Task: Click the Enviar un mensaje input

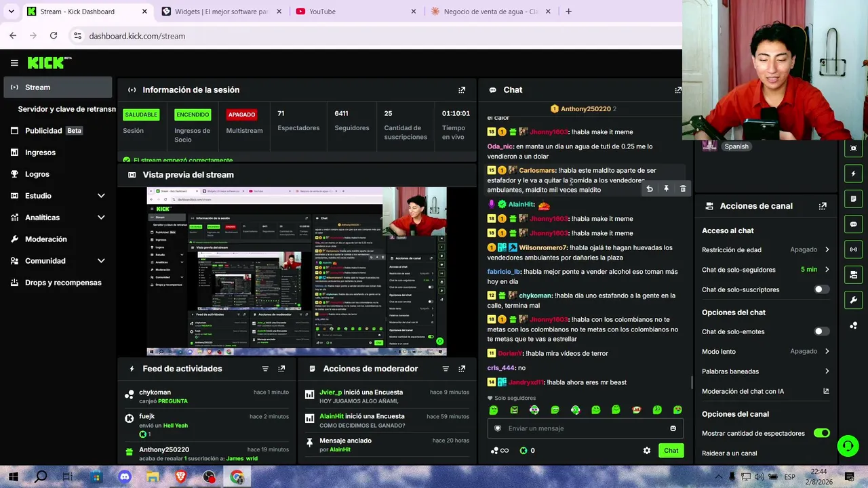Action: pos(585,428)
